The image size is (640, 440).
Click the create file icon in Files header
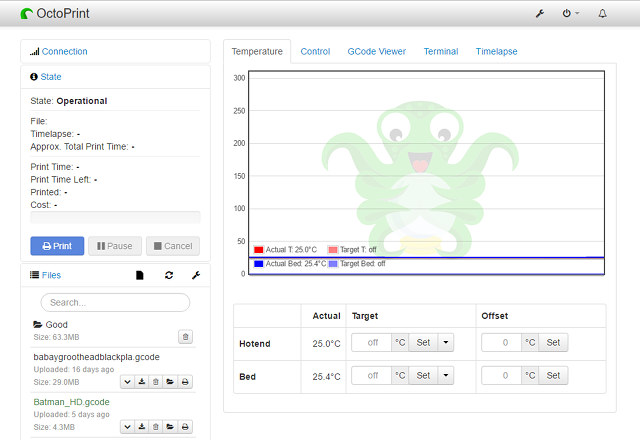(x=140, y=275)
